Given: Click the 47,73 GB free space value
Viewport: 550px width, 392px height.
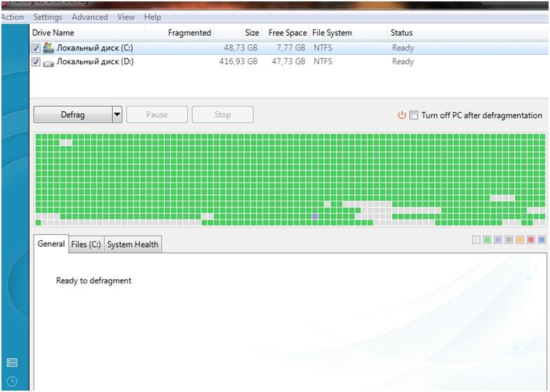Looking at the screenshot, I should [288, 62].
